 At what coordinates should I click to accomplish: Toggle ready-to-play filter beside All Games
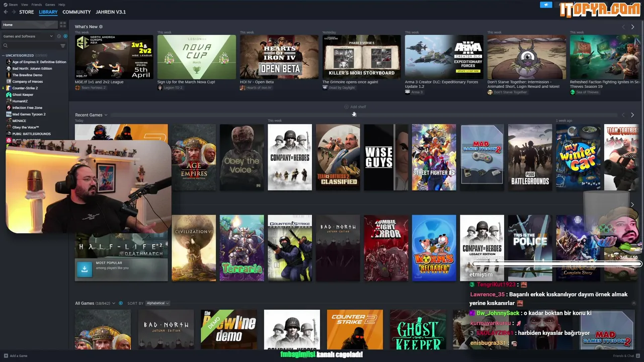coord(120,303)
